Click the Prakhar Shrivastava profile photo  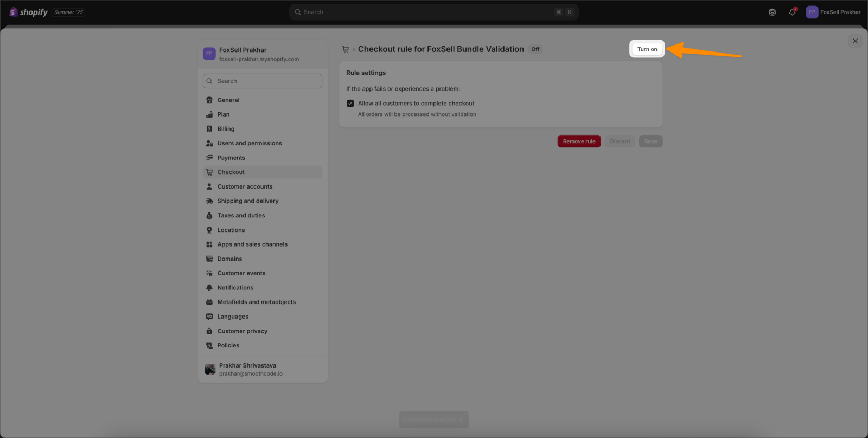coord(210,369)
